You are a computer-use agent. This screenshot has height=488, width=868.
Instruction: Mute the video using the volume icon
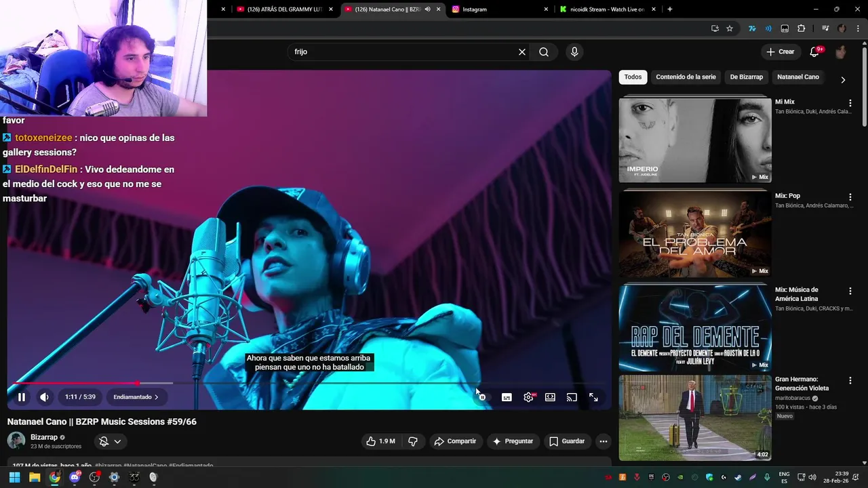[x=44, y=397]
